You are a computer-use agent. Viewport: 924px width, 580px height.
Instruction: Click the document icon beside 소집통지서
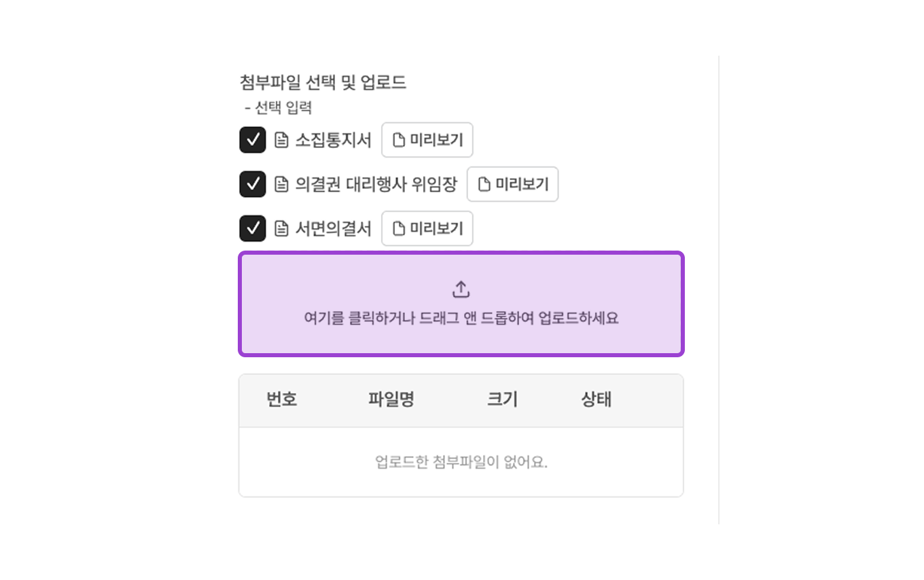coord(282,140)
